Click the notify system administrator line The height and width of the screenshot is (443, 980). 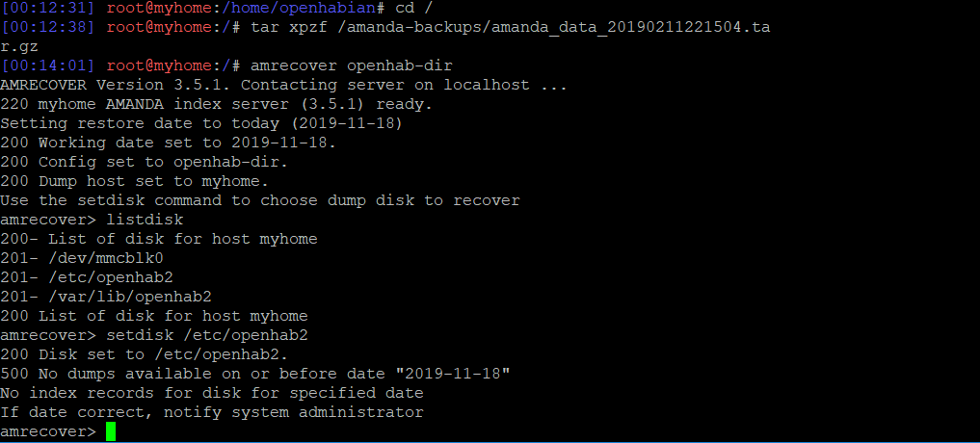212,412
